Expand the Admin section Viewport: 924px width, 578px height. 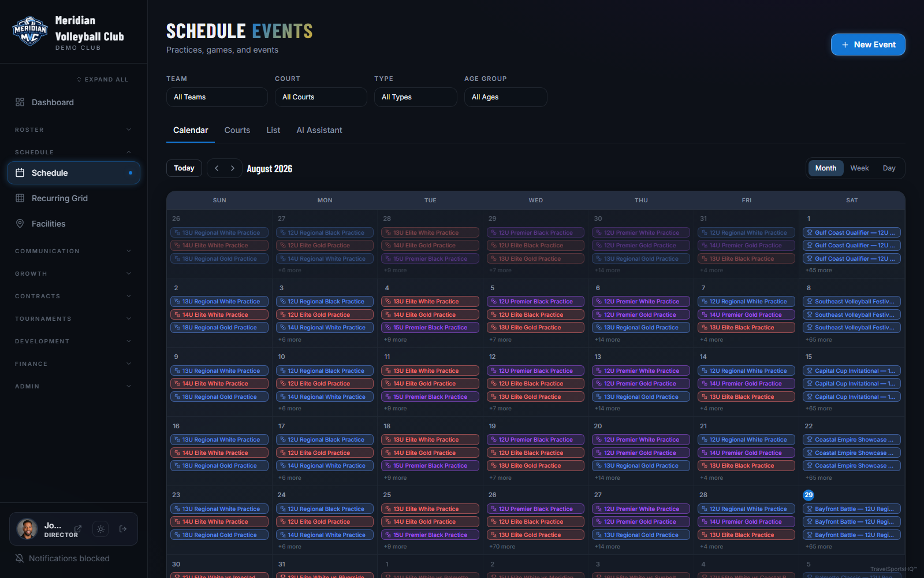coord(73,386)
